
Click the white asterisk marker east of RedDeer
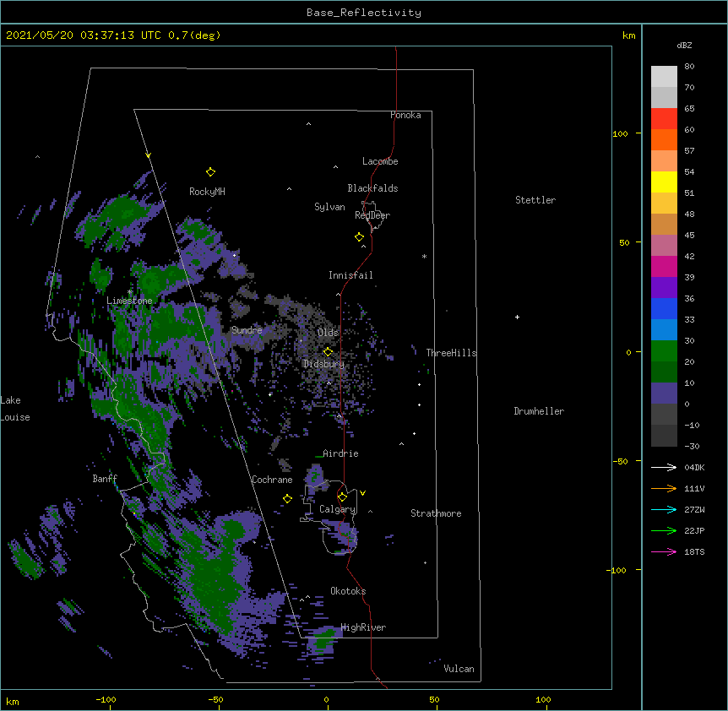[424, 257]
